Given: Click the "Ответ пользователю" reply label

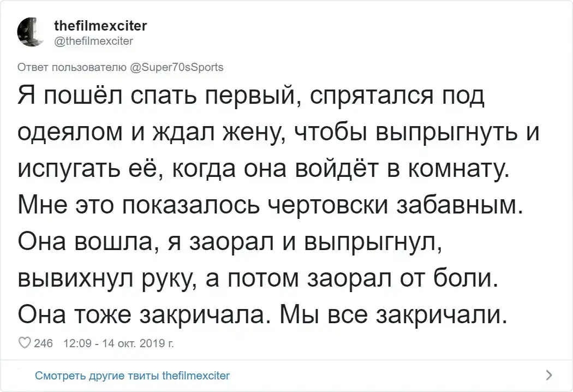Looking at the screenshot, I should point(73,68).
